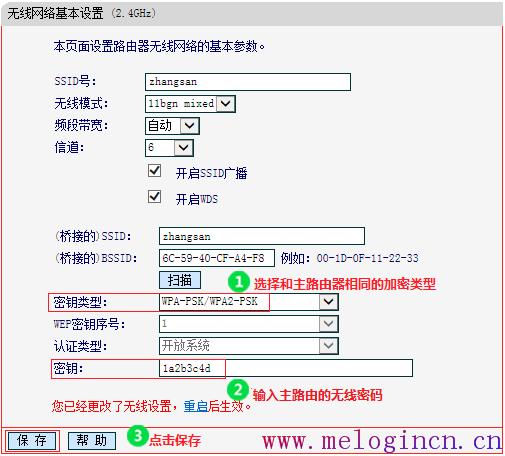Open the 认证类型 dropdown
The width and height of the screenshot is (505, 456).
click(x=249, y=346)
